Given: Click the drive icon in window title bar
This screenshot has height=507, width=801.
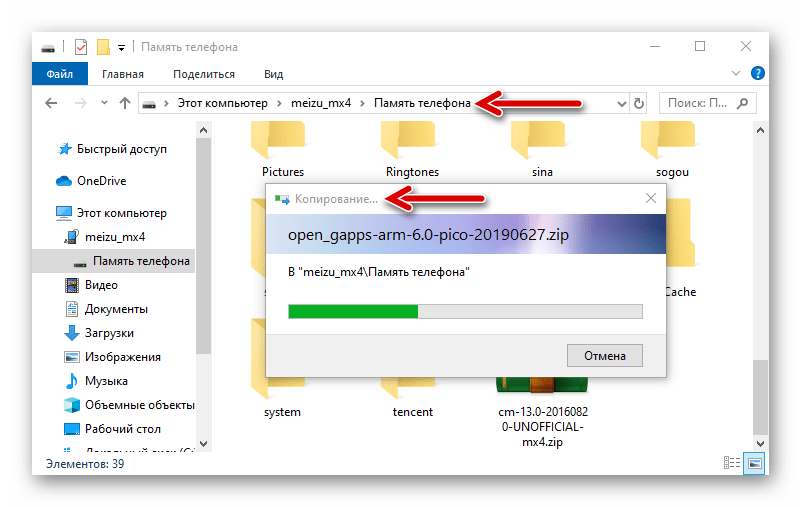Looking at the screenshot, I should pos(48,49).
